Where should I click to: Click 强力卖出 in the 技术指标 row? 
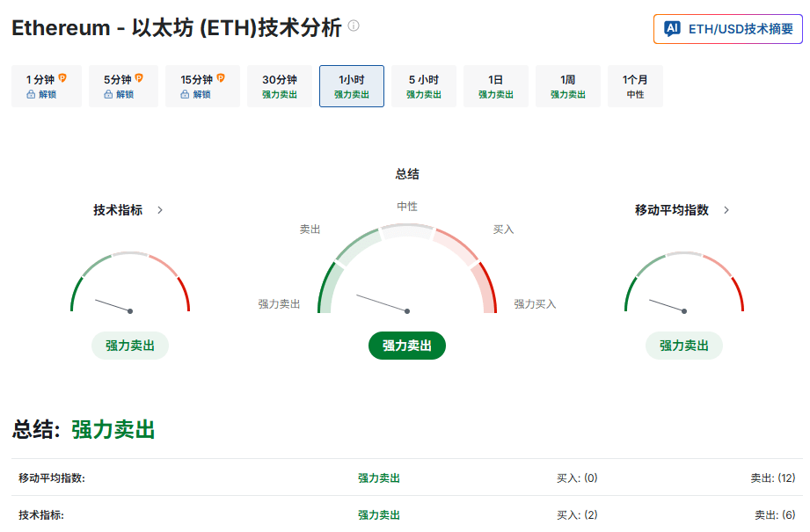pos(379,515)
